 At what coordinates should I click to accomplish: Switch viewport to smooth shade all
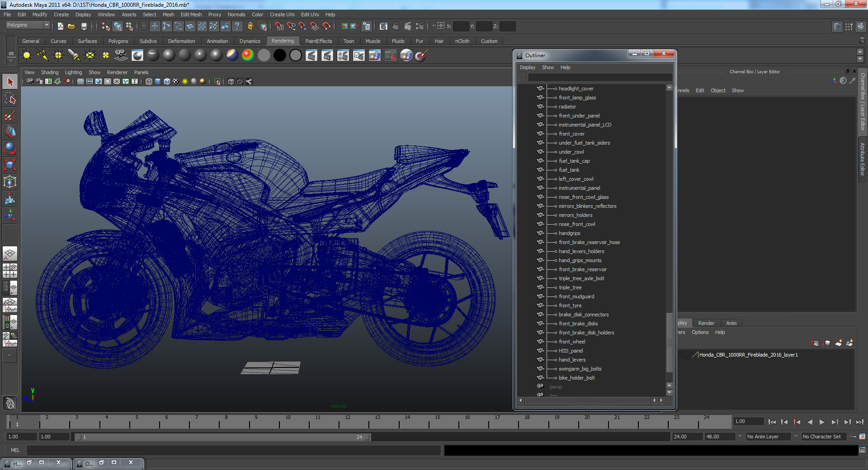tap(158, 81)
